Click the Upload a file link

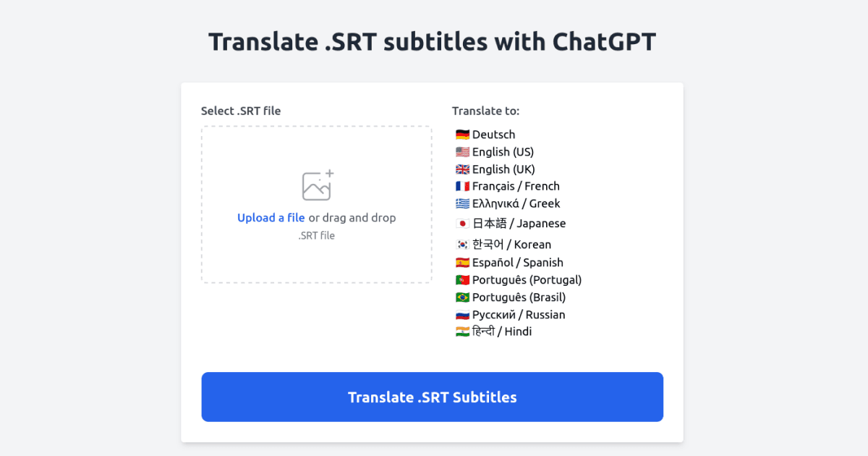[271, 218]
